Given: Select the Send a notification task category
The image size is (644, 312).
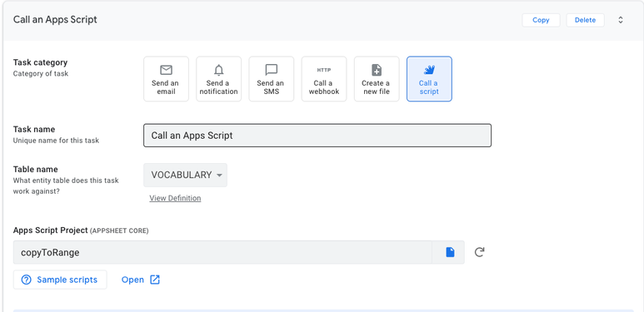Looking at the screenshot, I should (x=218, y=79).
